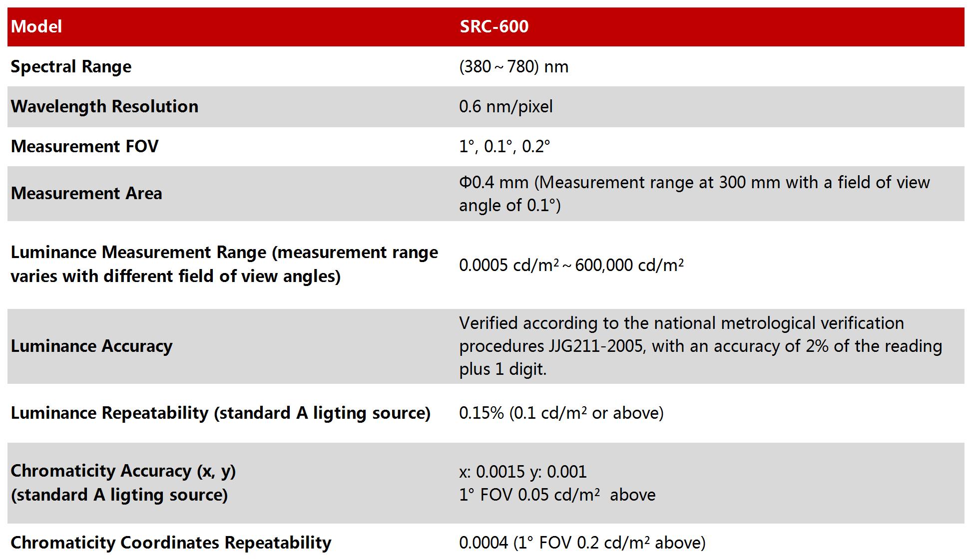Image resolution: width=972 pixels, height=560 pixels.
Task: Click the 0.0004 chromaticity repeatability value
Action: coord(582,543)
